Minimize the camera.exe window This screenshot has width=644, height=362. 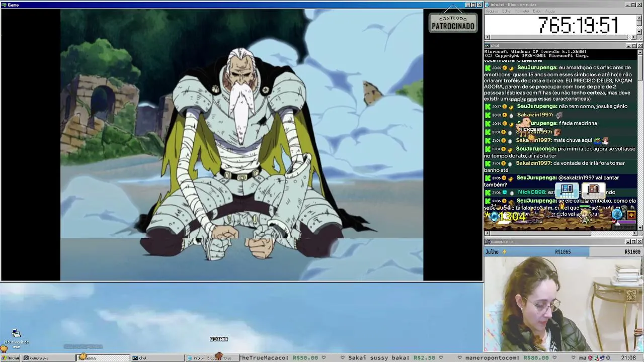point(628,242)
